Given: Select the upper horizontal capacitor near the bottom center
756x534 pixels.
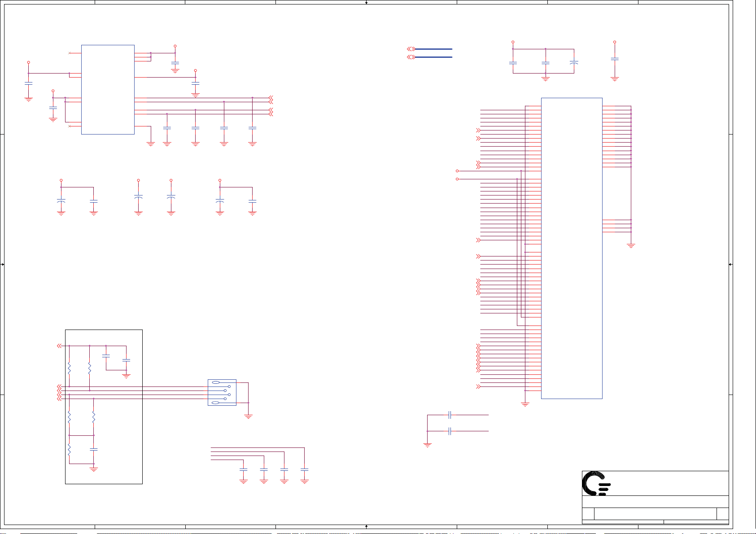Looking at the screenshot, I should (x=450, y=415).
